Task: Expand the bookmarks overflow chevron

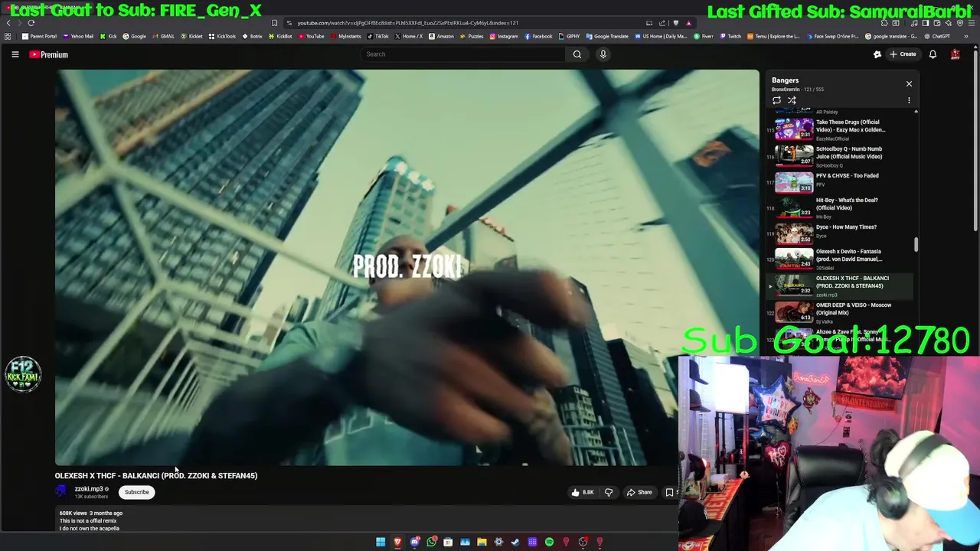Action: [966, 36]
